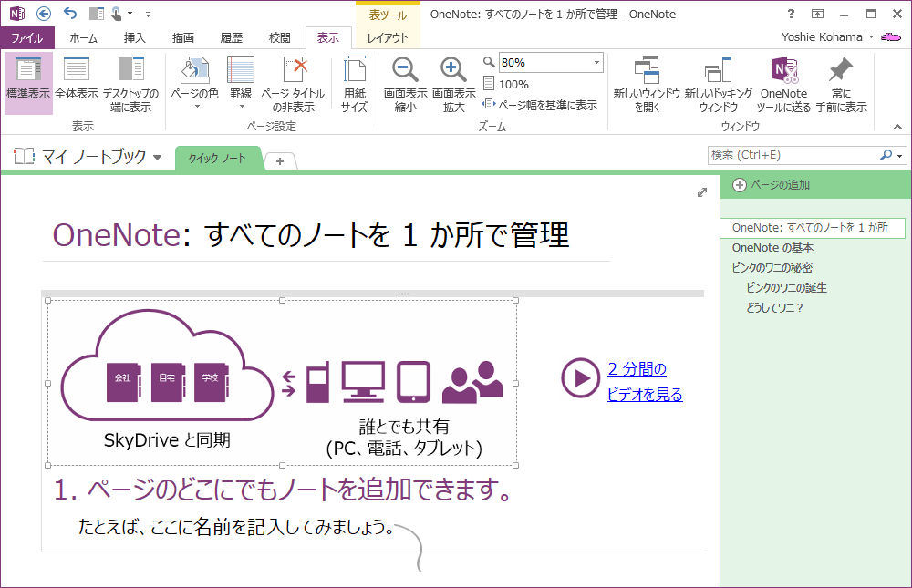Set zoom to 100%

coord(506,85)
